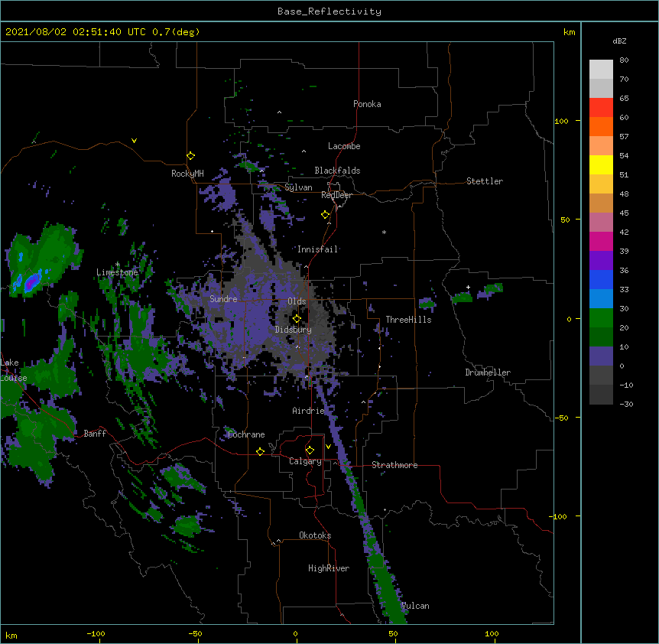Click the 20 dBZ green legend swatch

click(601, 337)
